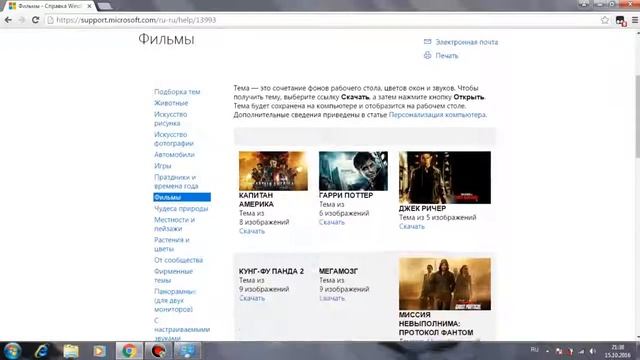Select the Фильмы - Справка Windows tab
The width and height of the screenshot is (640, 360).
coord(49,6)
